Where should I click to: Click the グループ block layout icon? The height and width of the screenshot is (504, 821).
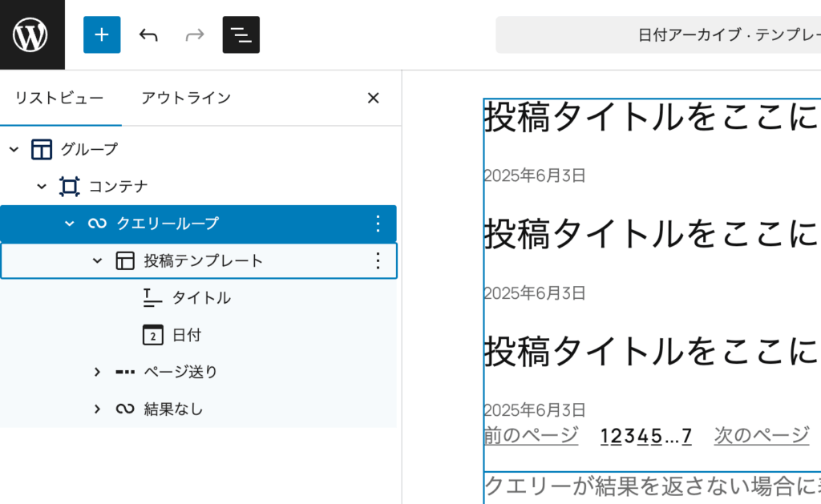coord(42,150)
